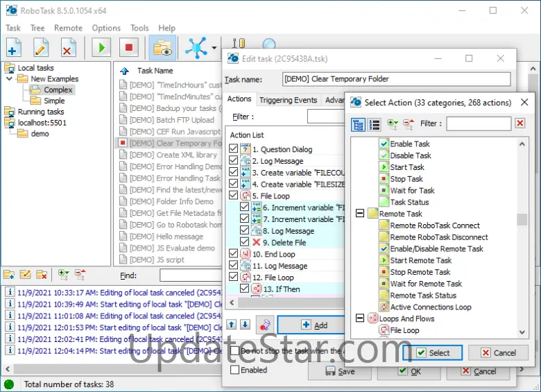The image size is (541, 392).
Task: Toggle the checkbox for 2. Log Message
Action: pyautogui.click(x=234, y=160)
